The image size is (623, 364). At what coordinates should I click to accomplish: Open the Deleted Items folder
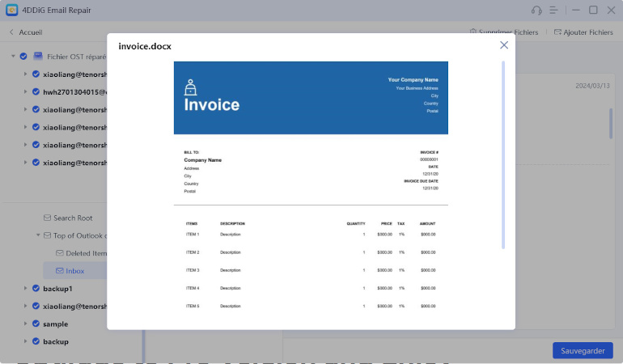pyautogui.click(x=87, y=253)
